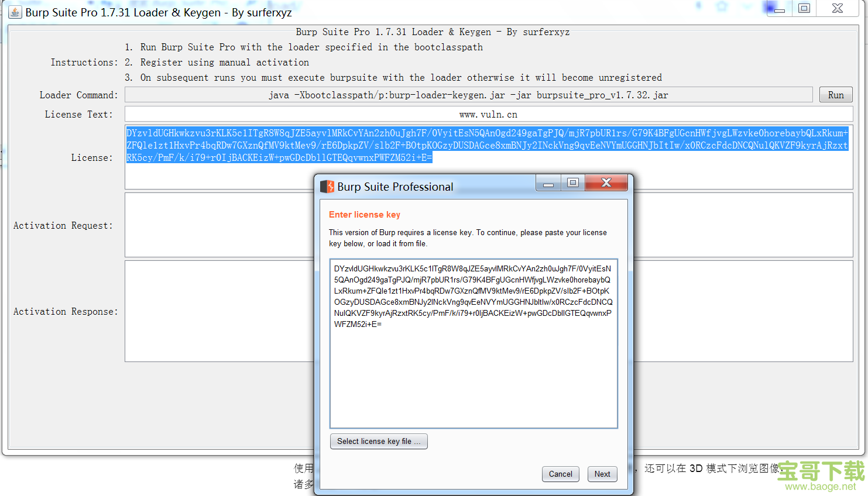Click the highlighted License key text area
The width and height of the screenshot is (868, 496).
point(489,157)
